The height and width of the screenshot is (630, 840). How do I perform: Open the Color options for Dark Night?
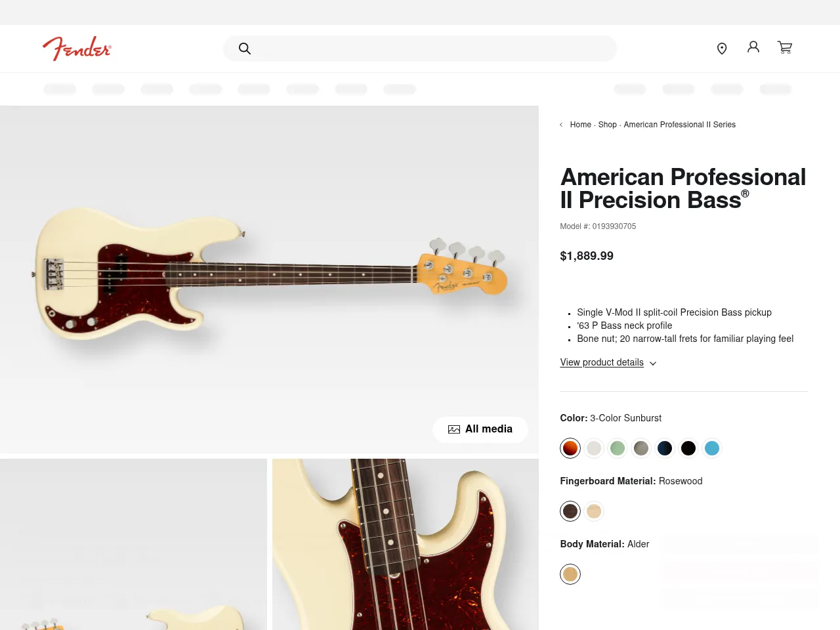pos(665,448)
